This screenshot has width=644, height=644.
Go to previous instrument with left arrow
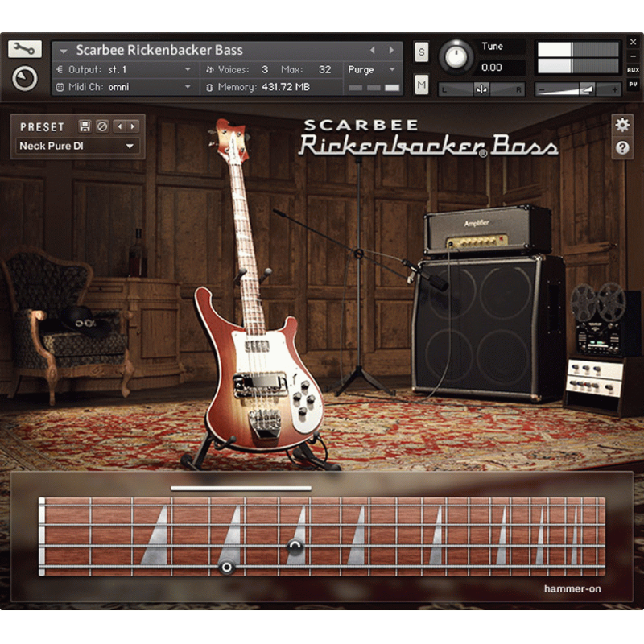(373, 50)
